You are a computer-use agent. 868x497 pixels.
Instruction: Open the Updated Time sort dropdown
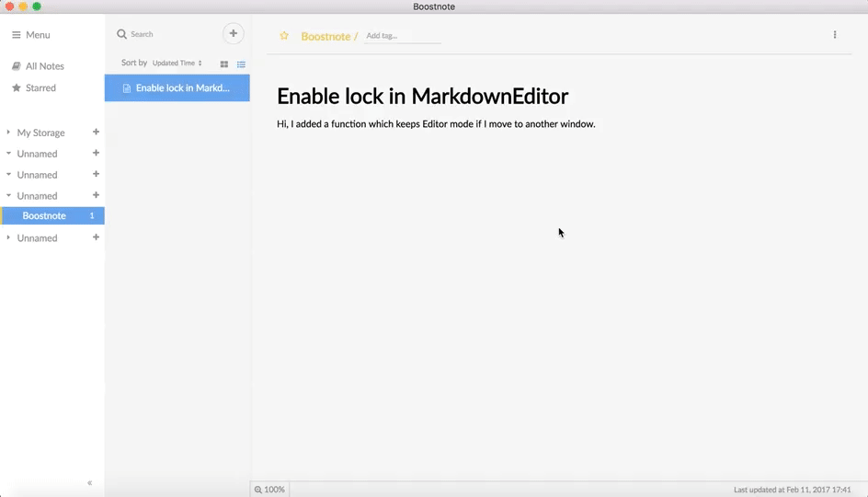point(177,64)
